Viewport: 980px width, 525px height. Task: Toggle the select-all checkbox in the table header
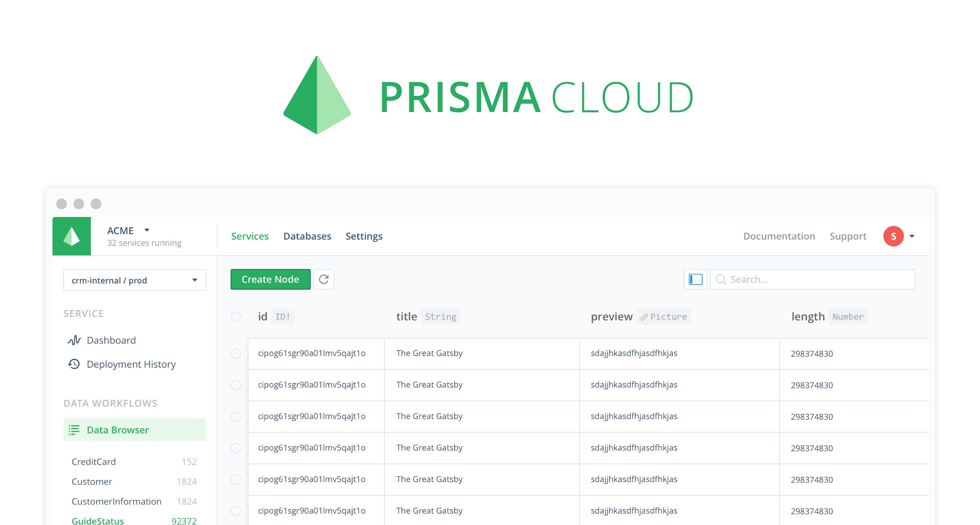pos(236,316)
